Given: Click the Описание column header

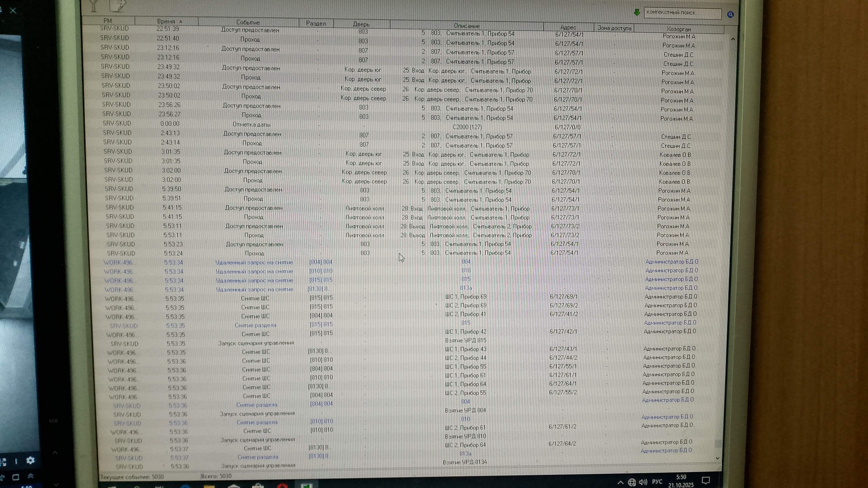Looking at the screenshot, I should tap(466, 26).
